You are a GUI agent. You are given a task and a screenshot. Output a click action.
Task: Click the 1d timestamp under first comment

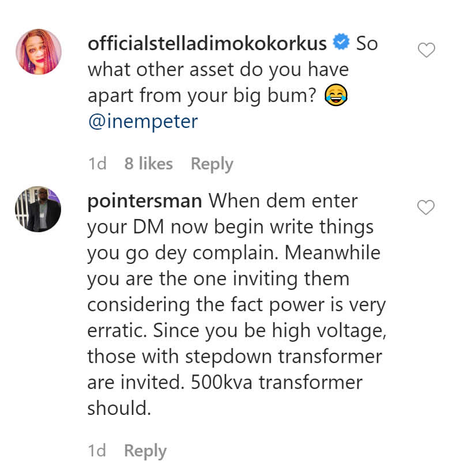(97, 164)
